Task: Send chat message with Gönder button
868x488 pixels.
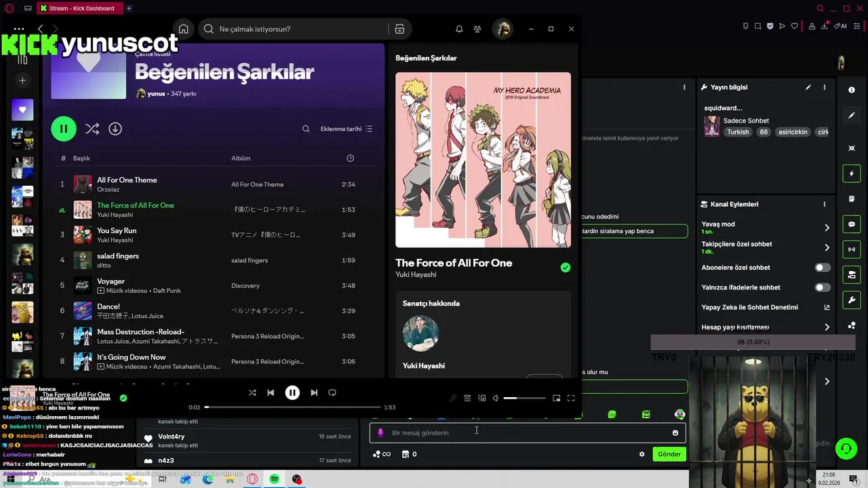Action: 669,454
